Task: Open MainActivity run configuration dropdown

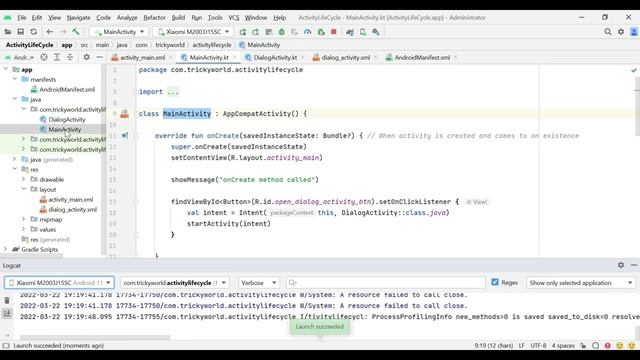Action: pyautogui.click(x=120, y=32)
